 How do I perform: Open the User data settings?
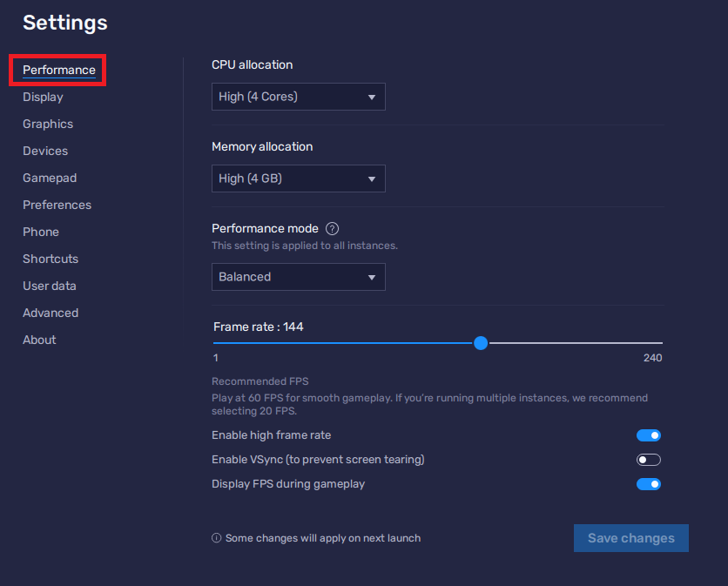click(49, 286)
